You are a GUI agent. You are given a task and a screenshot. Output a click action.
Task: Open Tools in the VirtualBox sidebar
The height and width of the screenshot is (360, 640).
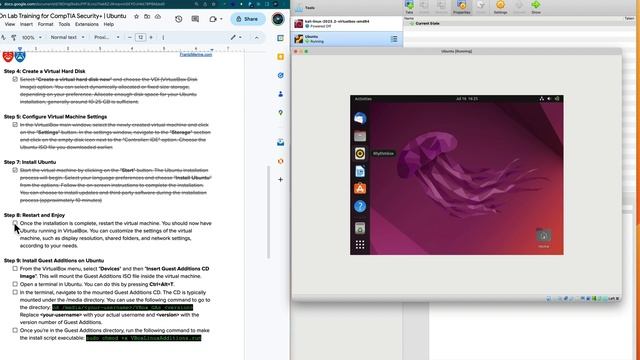point(347,8)
